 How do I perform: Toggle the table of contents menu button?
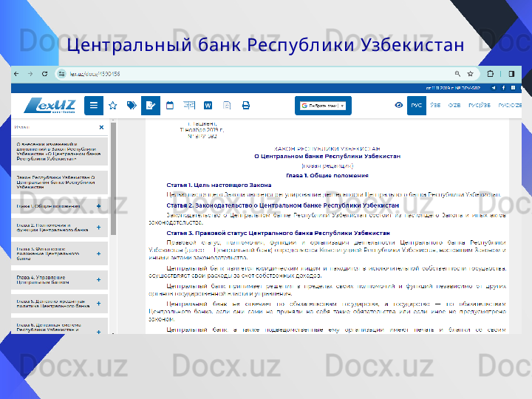point(94,106)
